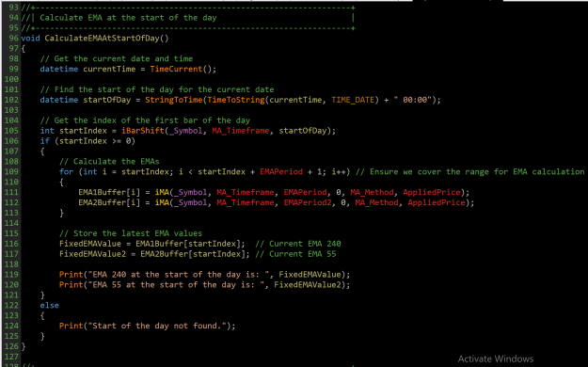Click comment 'Calculate the EMAs' on line 108
This screenshot has width=588, height=367.
pyautogui.click(x=109, y=162)
